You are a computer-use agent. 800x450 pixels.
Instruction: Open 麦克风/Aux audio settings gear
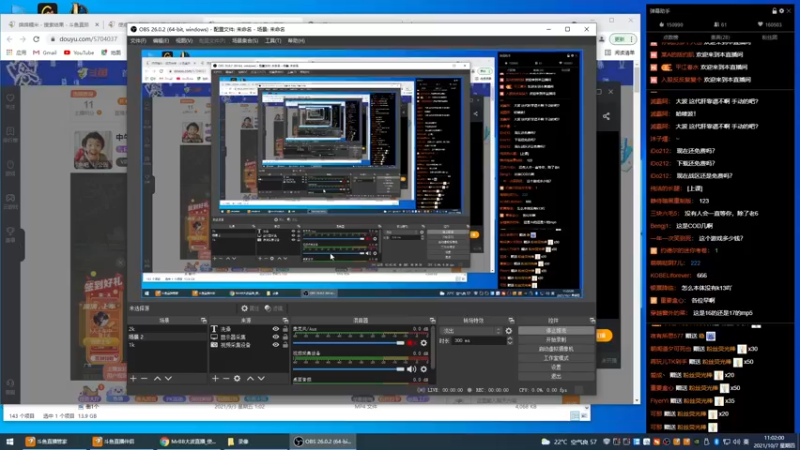tap(423, 343)
